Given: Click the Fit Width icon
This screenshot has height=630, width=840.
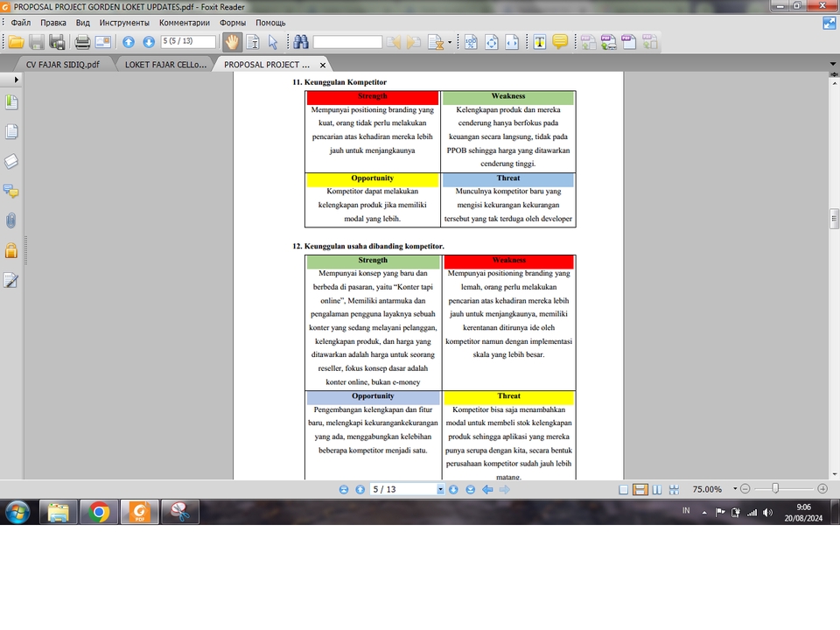Looking at the screenshot, I should coord(512,42).
